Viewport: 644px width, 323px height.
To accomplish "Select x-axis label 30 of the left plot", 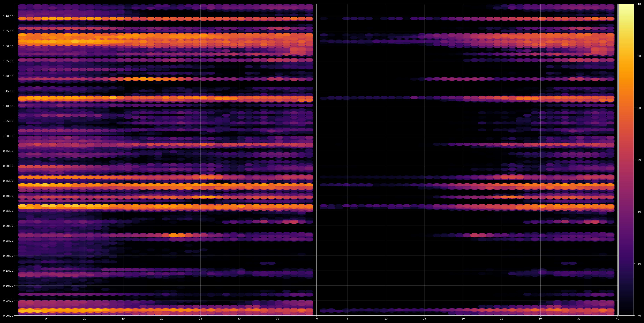I will [x=239, y=319].
